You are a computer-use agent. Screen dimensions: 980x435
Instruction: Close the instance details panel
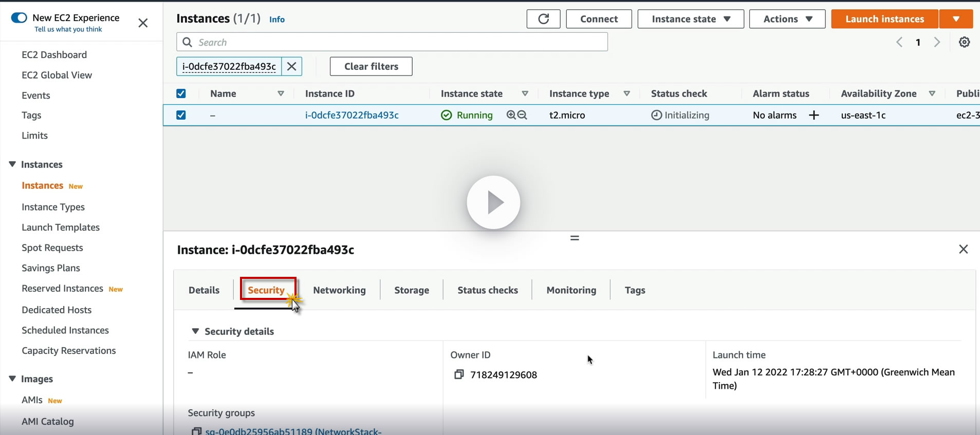click(x=964, y=249)
